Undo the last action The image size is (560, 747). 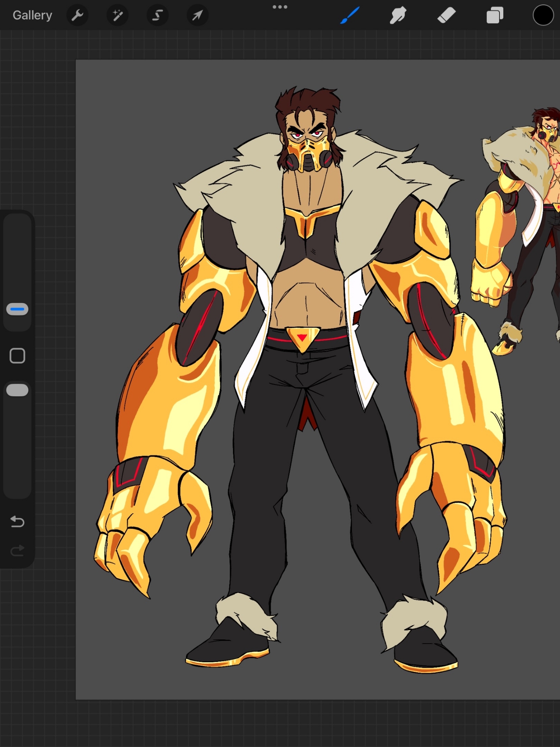[x=18, y=521]
